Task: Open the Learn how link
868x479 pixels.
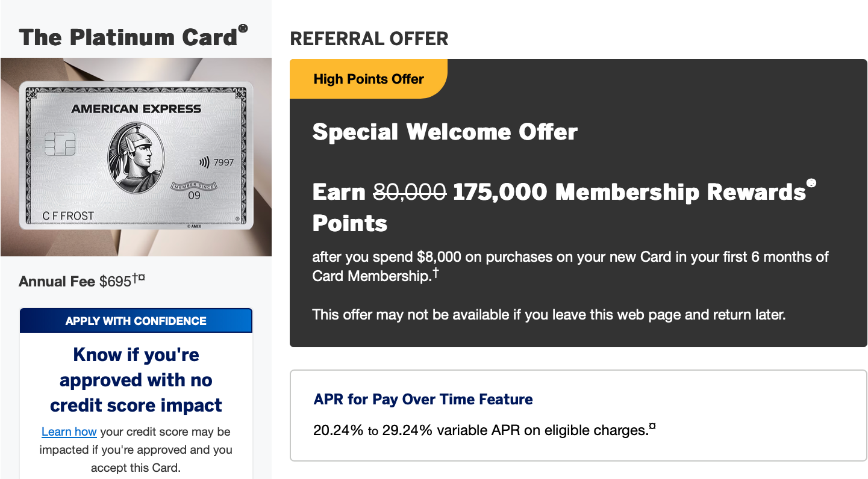Action: (x=69, y=431)
